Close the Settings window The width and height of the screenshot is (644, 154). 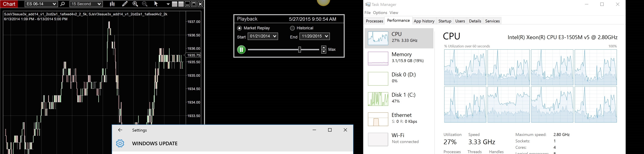pyautogui.click(x=345, y=130)
